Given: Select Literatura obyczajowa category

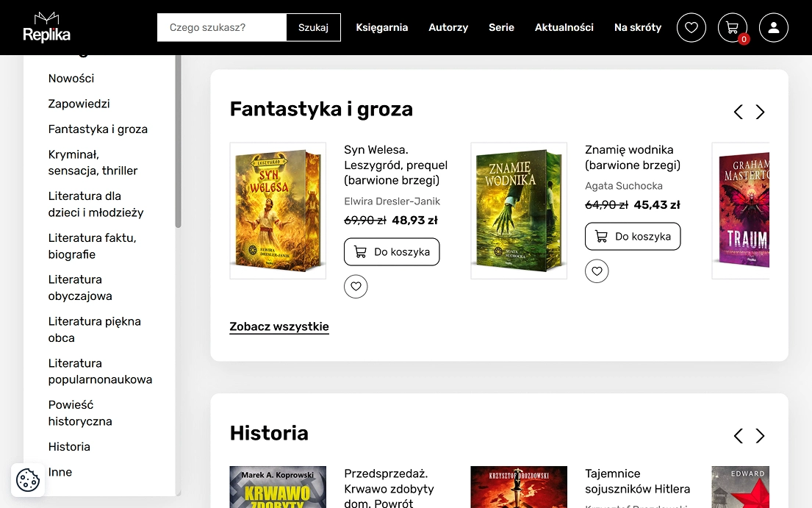Looking at the screenshot, I should point(80,287).
